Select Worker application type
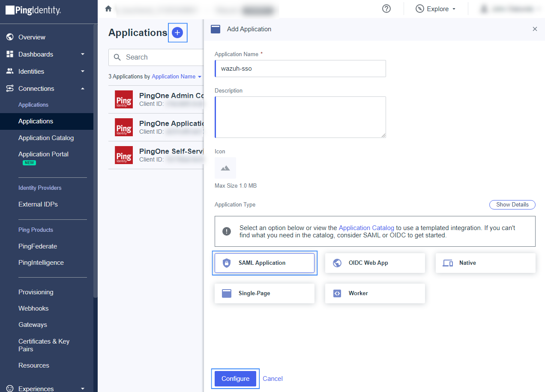This screenshot has height=392, width=545. [375, 293]
